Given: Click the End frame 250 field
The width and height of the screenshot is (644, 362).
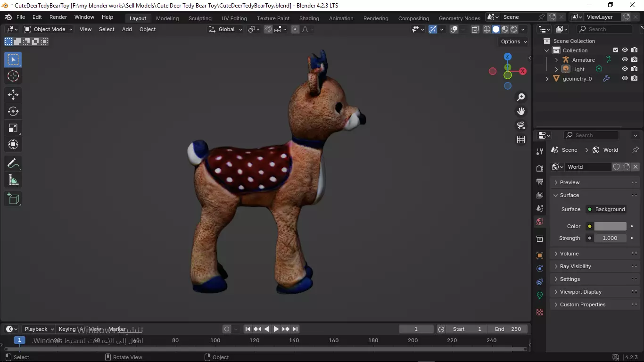Looking at the screenshot, I should 507,329.
